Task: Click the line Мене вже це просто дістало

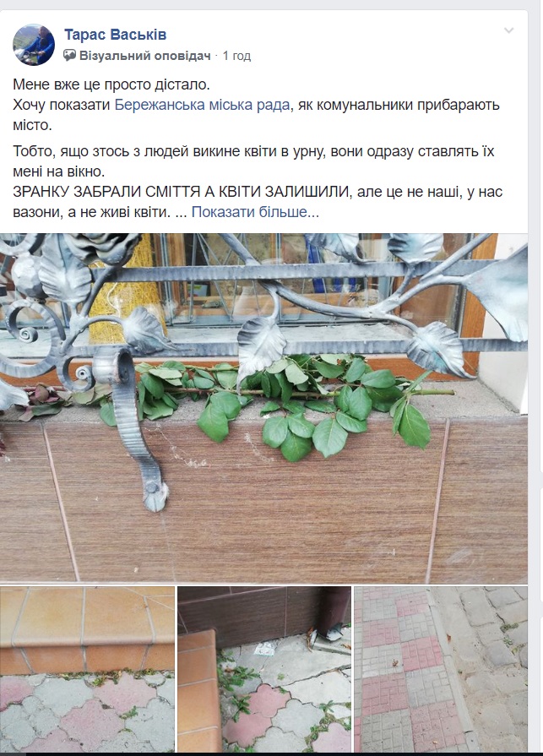Action: tap(111, 84)
